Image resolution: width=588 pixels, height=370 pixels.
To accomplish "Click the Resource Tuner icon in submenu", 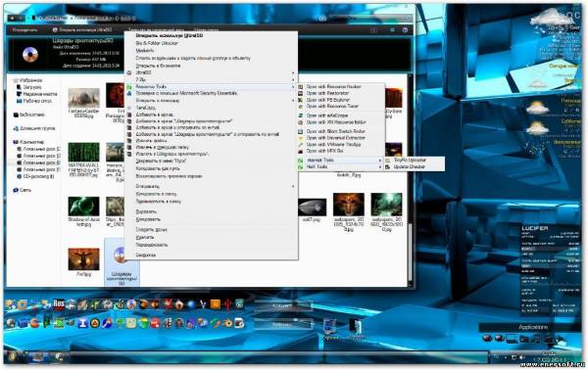I will coord(301,107).
